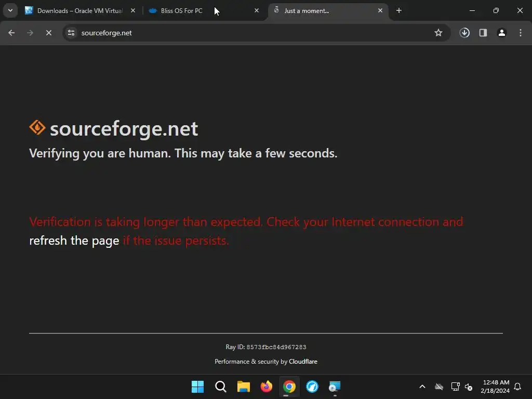Click the OneDrive cloud tray icon
The image size is (532, 399).
pos(439,387)
